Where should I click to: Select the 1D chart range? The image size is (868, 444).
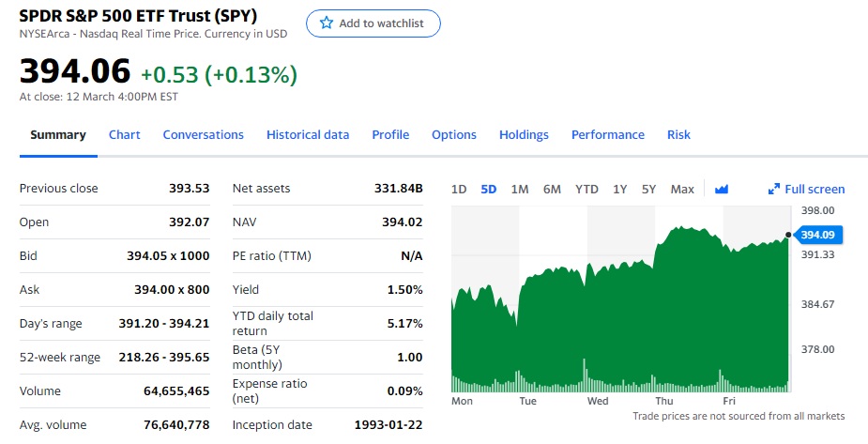pyautogui.click(x=459, y=190)
